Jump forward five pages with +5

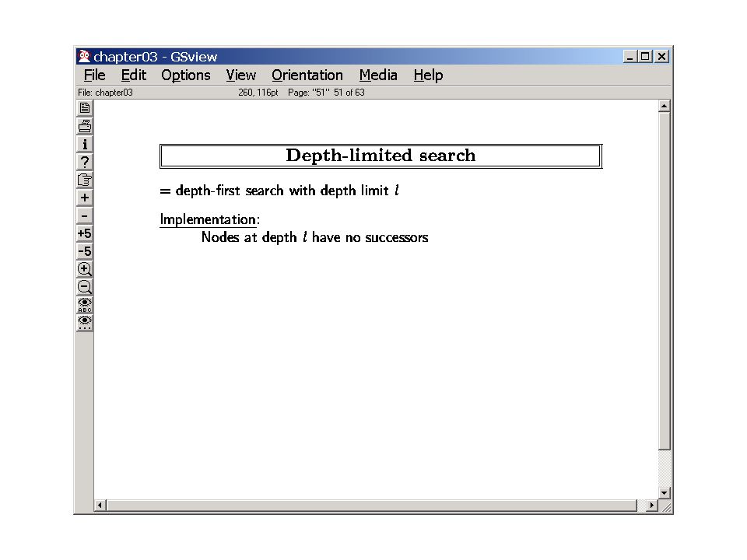[85, 233]
